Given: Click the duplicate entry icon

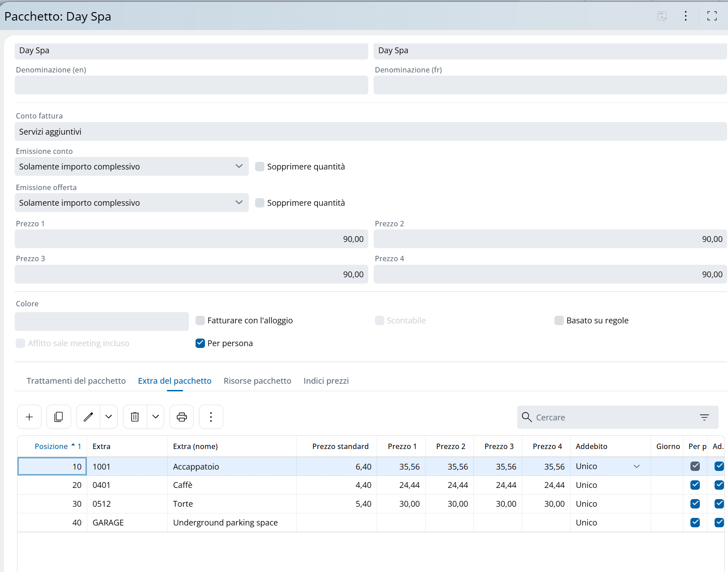Looking at the screenshot, I should pos(59,417).
